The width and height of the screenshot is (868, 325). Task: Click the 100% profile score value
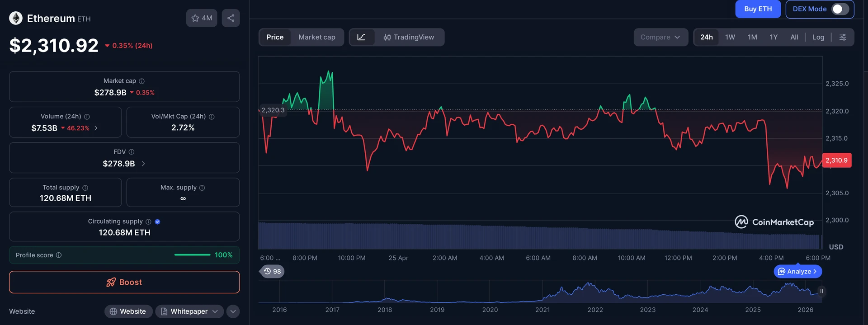point(224,255)
